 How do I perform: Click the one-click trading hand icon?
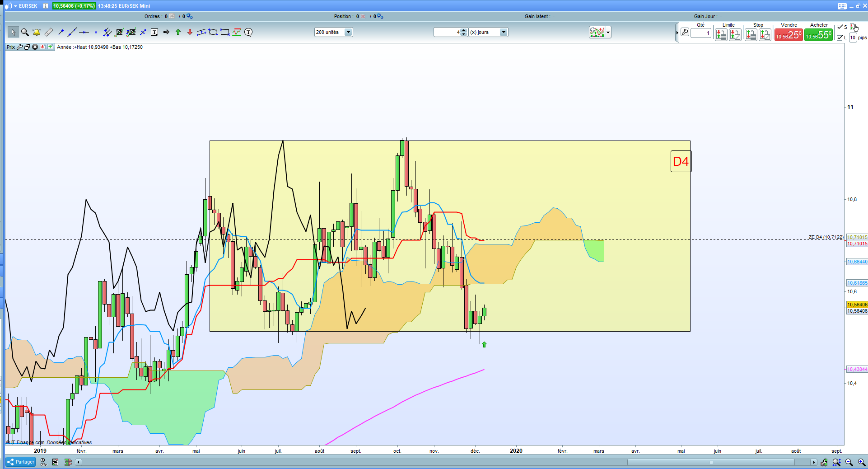[x=854, y=28]
